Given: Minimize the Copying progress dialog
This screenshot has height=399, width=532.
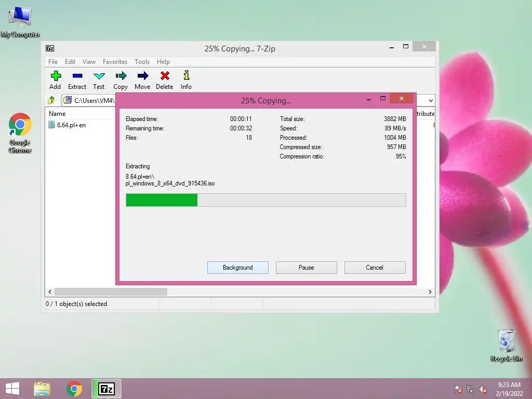Looking at the screenshot, I should coord(369,99).
